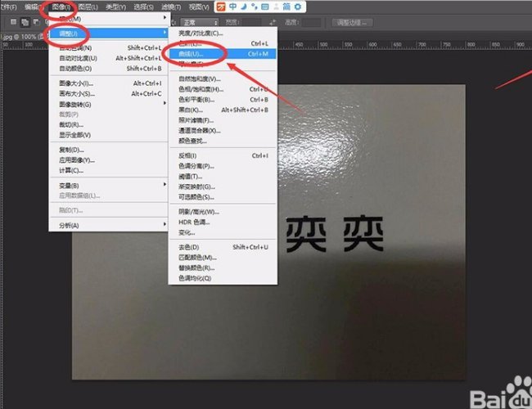The image size is (532, 409).
Task: Click the Sogou input method logo icon
Action: pyautogui.click(x=221, y=7)
